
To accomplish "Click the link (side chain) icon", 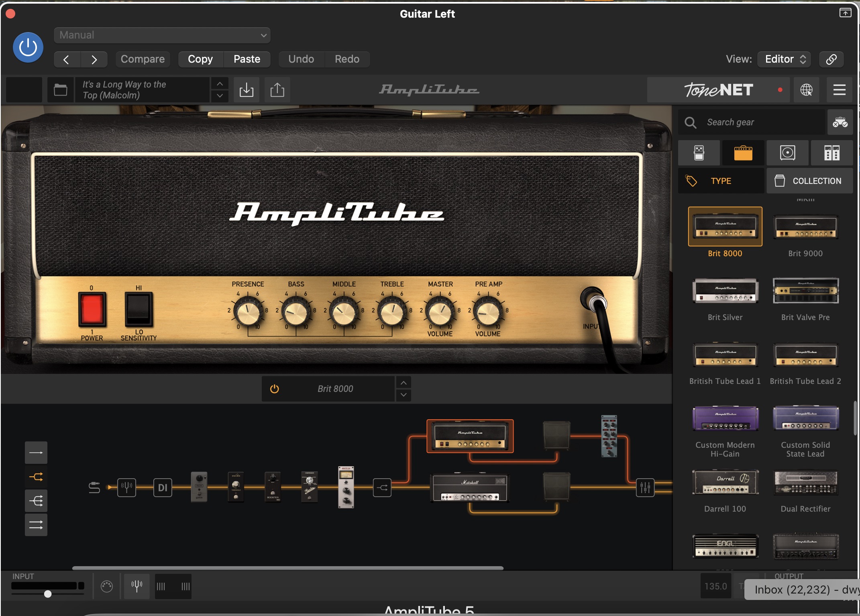I will tap(831, 59).
